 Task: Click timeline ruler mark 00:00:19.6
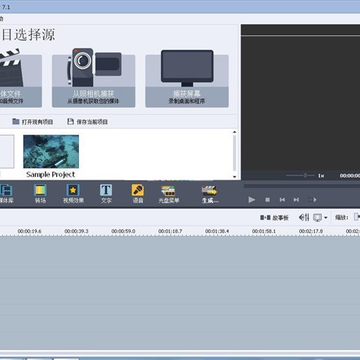30,231
